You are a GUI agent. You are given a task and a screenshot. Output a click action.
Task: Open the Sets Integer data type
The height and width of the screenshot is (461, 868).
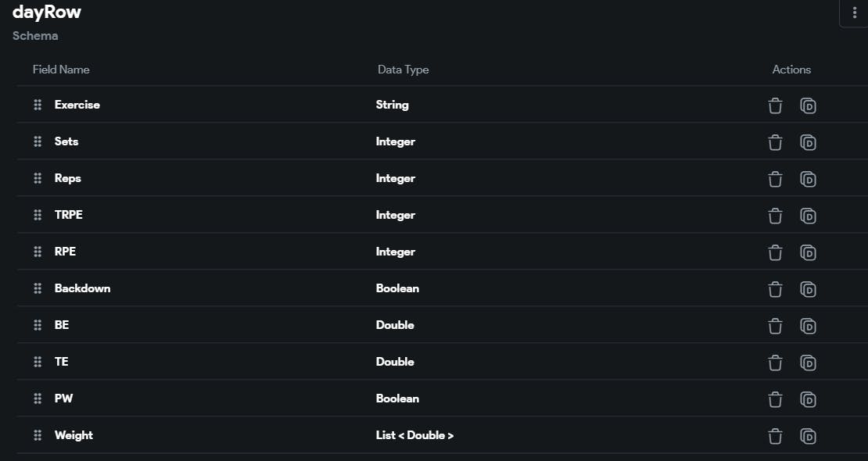tap(396, 141)
